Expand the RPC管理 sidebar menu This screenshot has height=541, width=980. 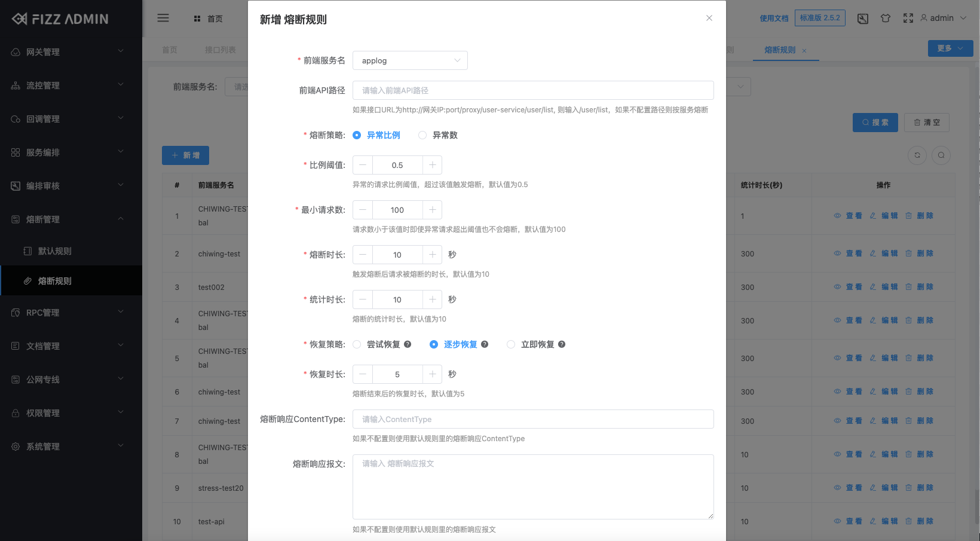click(x=71, y=313)
